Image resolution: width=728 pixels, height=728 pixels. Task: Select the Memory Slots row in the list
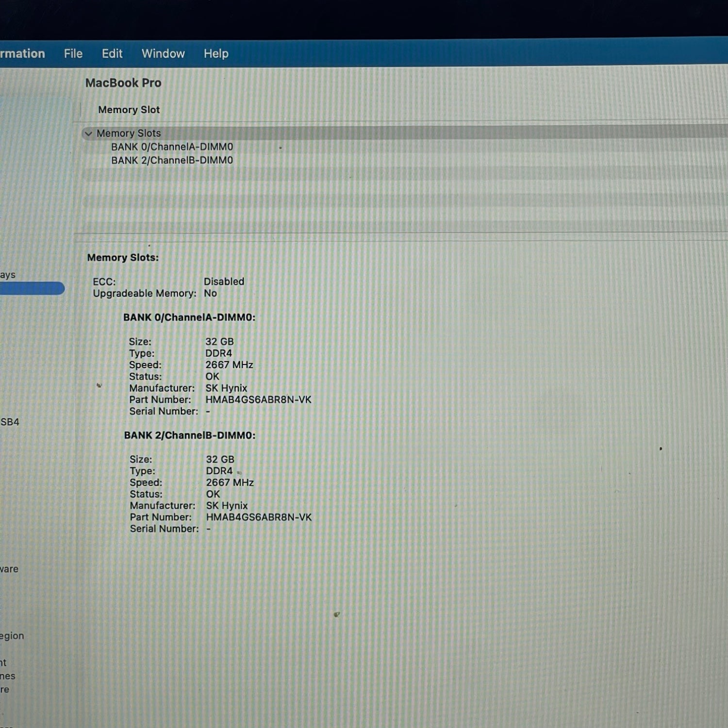405,133
